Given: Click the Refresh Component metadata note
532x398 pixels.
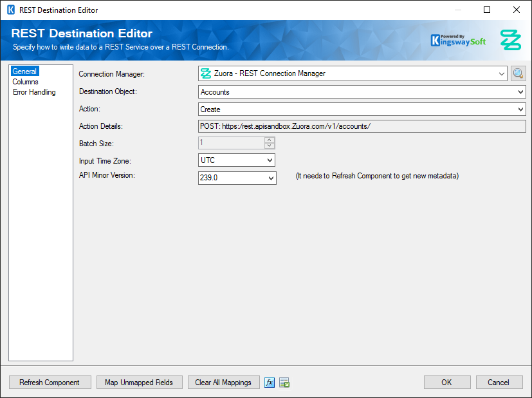Looking at the screenshot, I should (x=377, y=176).
